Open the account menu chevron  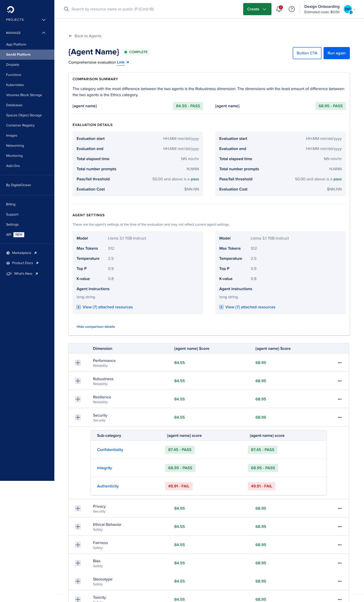click(354, 9)
